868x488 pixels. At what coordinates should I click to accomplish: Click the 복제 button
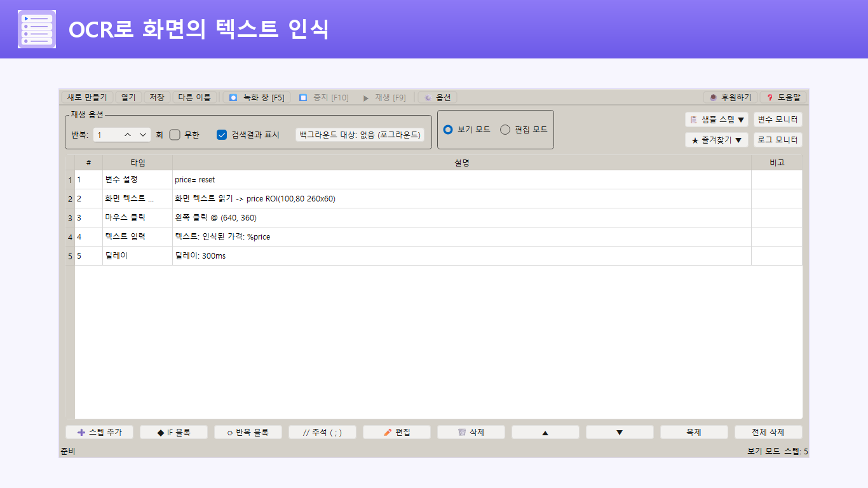click(694, 432)
